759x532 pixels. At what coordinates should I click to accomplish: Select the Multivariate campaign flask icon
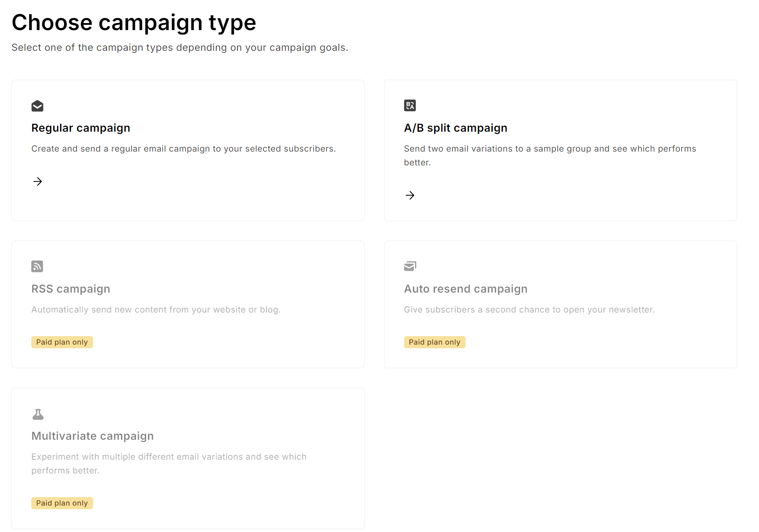coord(38,414)
